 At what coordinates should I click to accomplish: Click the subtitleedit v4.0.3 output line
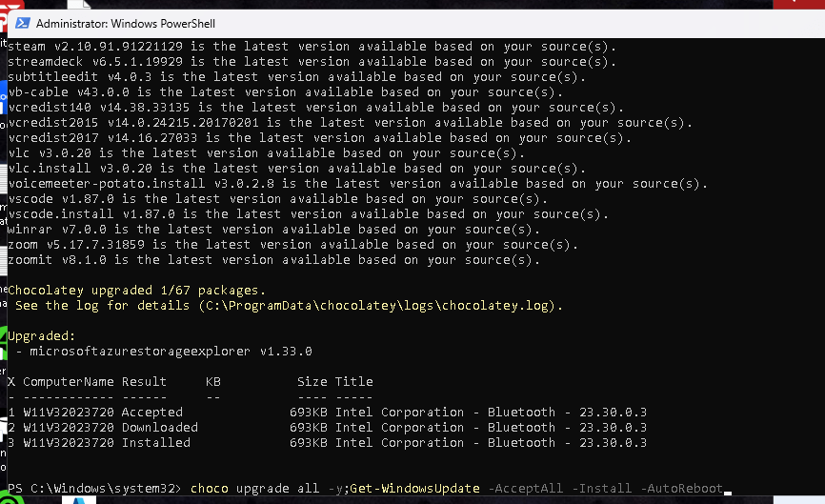pyautogui.click(x=296, y=77)
